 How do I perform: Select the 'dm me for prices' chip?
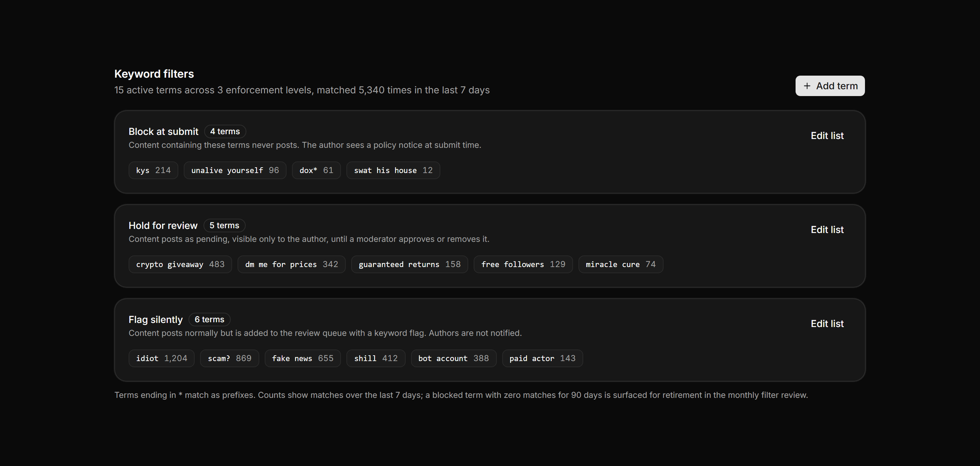[291, 264]
